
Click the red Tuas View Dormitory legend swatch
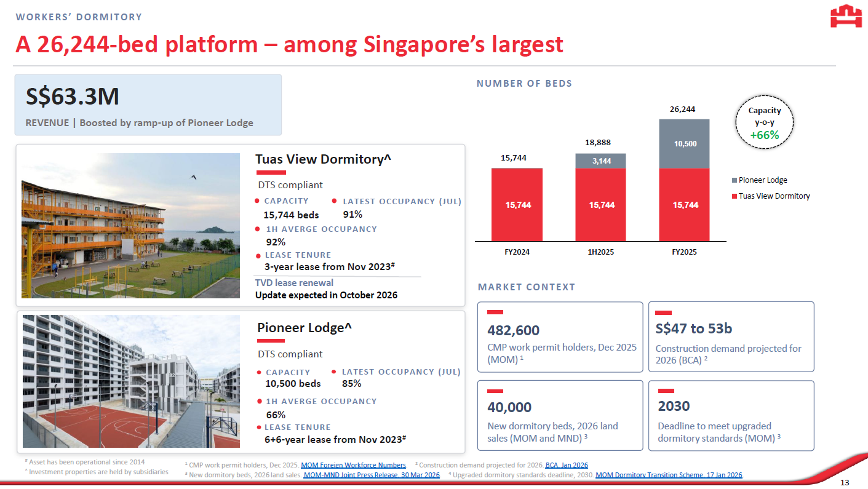point(735,196)
